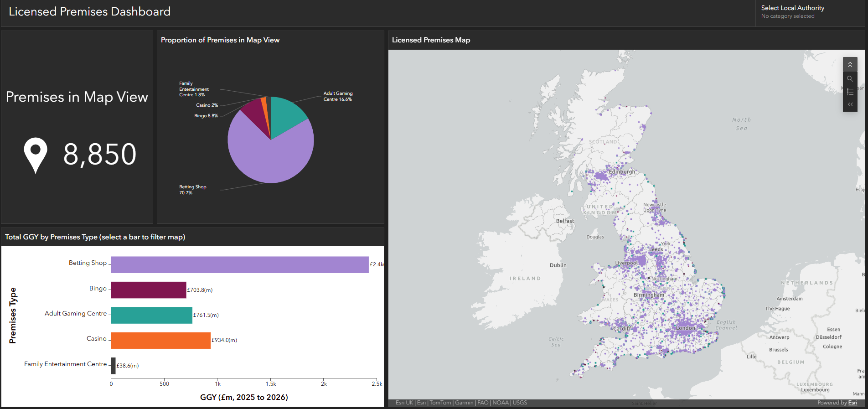Click the Brussels label on the map
The width and height of the screenshot is (868, 409).
pos(779,350)
